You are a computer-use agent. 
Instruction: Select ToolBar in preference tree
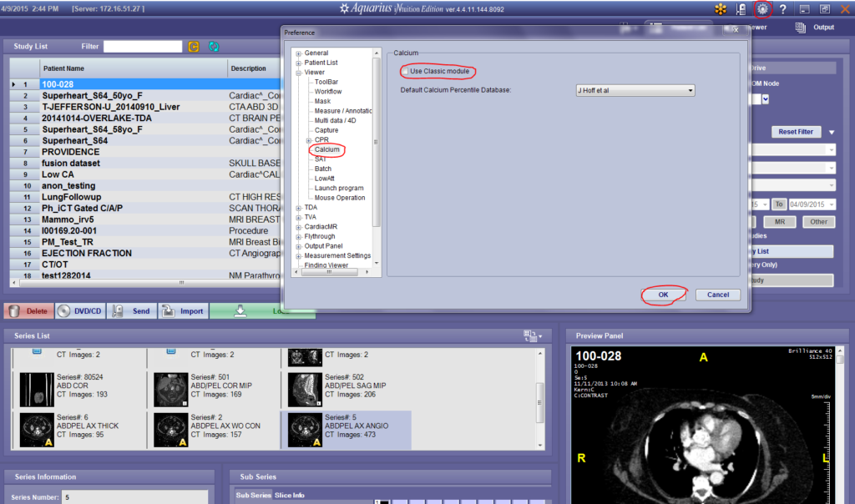click(x=326, y=82)
